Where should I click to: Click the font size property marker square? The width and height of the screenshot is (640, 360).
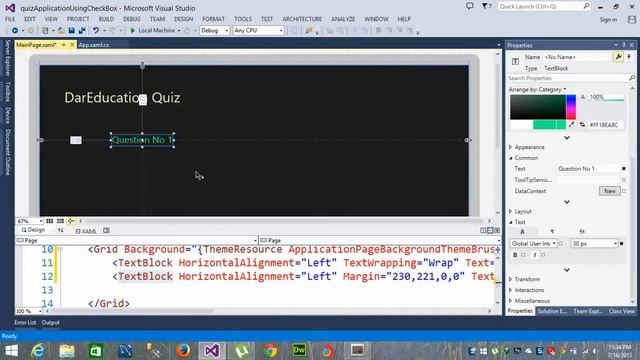[622, 244]
